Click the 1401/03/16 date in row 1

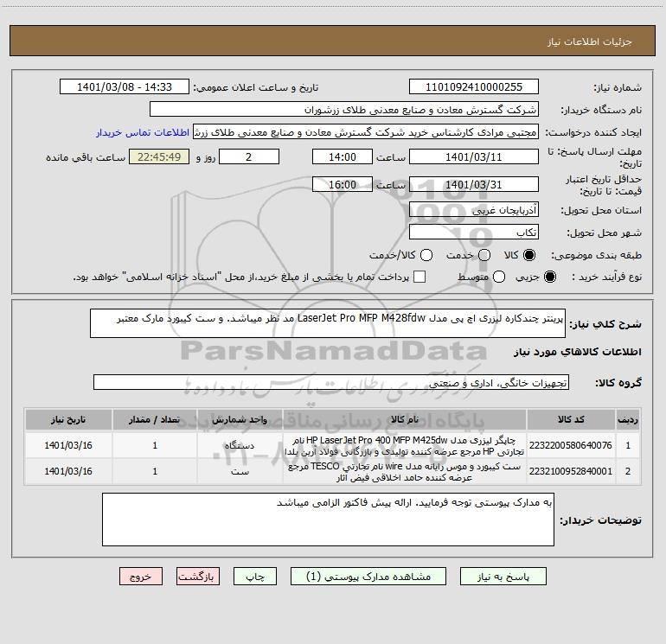click(x=68, y=445)
